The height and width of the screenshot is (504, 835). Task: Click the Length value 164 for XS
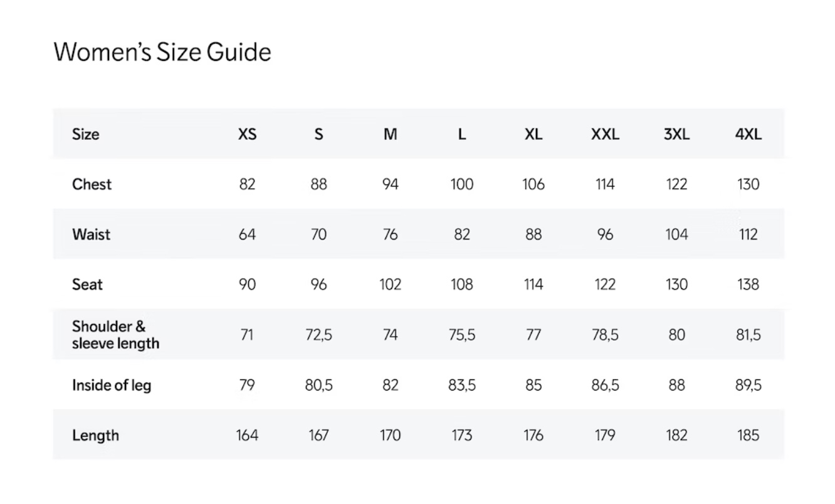point(247,435)
